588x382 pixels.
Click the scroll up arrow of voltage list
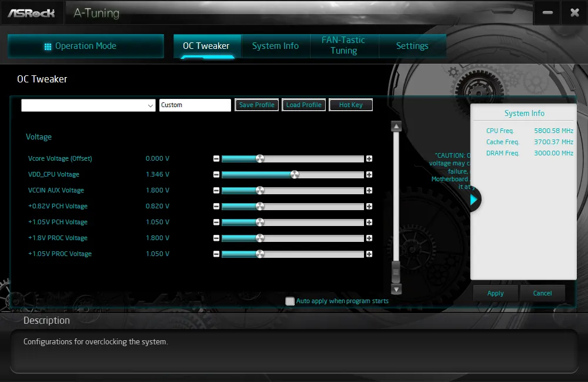396,127
